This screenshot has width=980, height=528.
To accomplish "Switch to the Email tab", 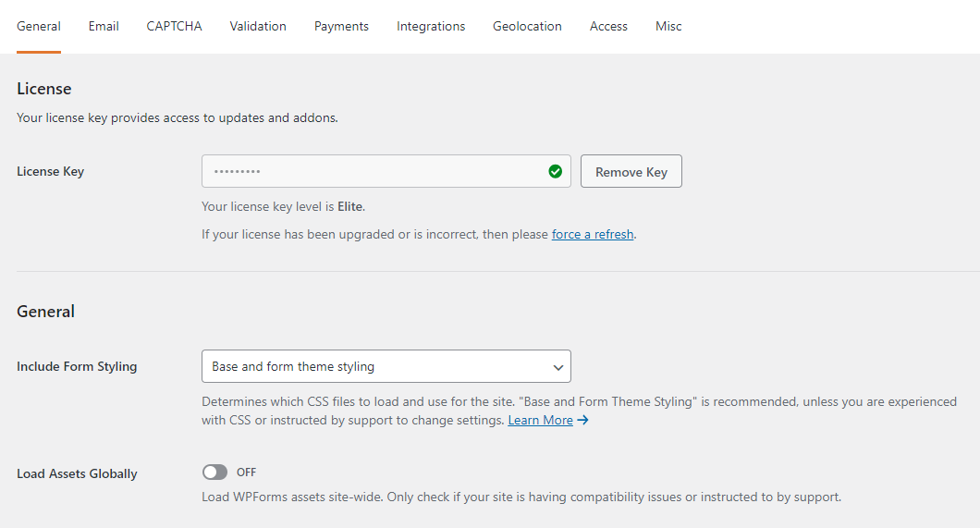I will (104, 26).
